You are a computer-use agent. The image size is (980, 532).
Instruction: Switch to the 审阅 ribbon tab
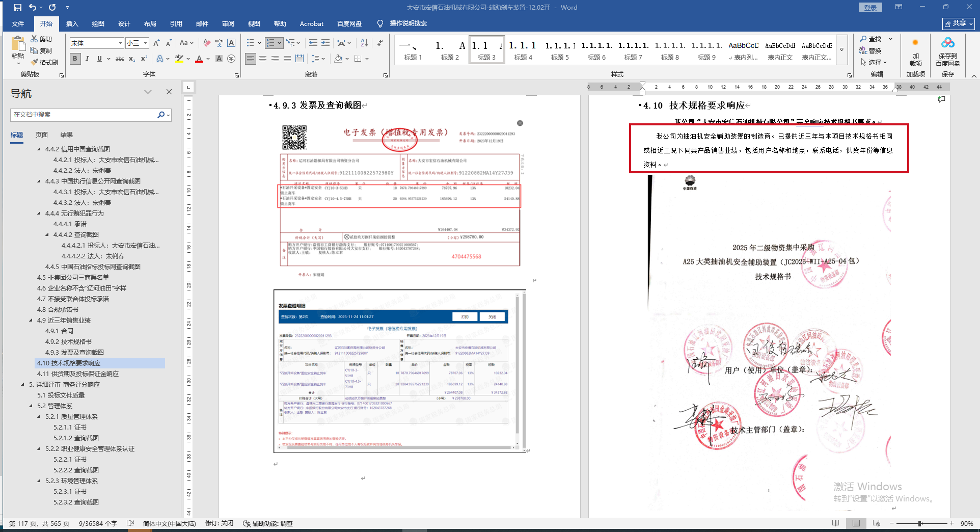point(228,23)
